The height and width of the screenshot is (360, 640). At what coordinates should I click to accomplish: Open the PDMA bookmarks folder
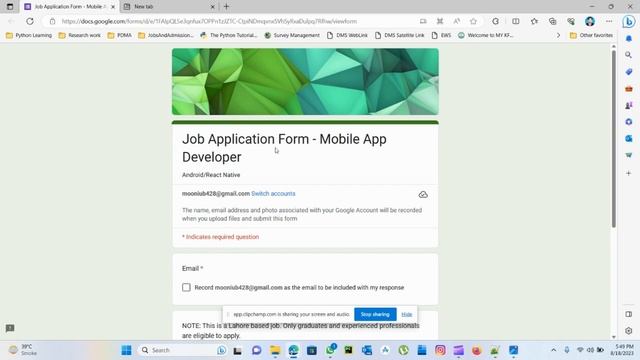[120, 36]
